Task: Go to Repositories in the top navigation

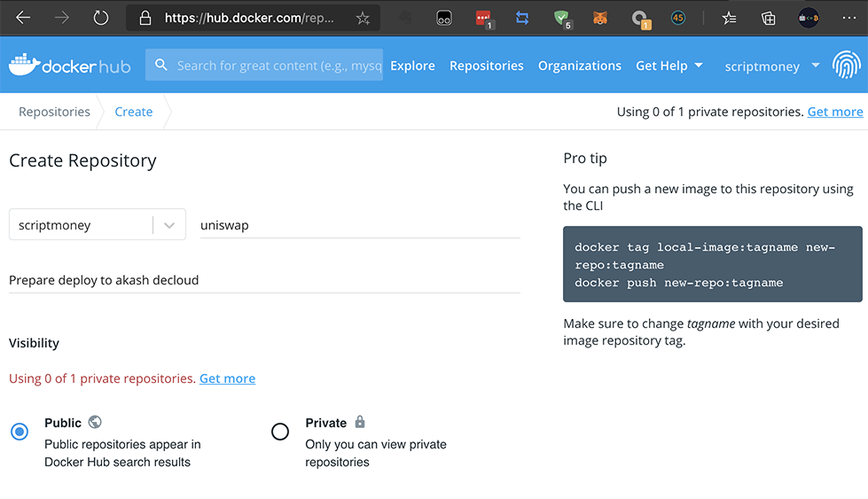Action: point(486,66)
